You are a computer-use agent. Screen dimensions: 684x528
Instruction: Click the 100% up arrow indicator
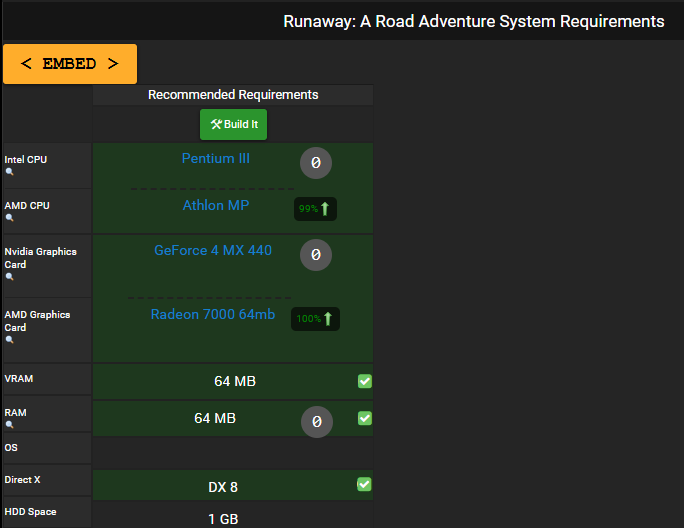pyautogui.click(x=315, y=319)
